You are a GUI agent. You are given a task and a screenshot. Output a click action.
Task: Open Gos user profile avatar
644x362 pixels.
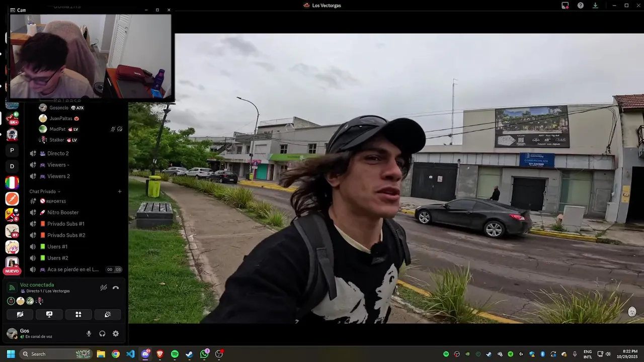click(12, 333)
